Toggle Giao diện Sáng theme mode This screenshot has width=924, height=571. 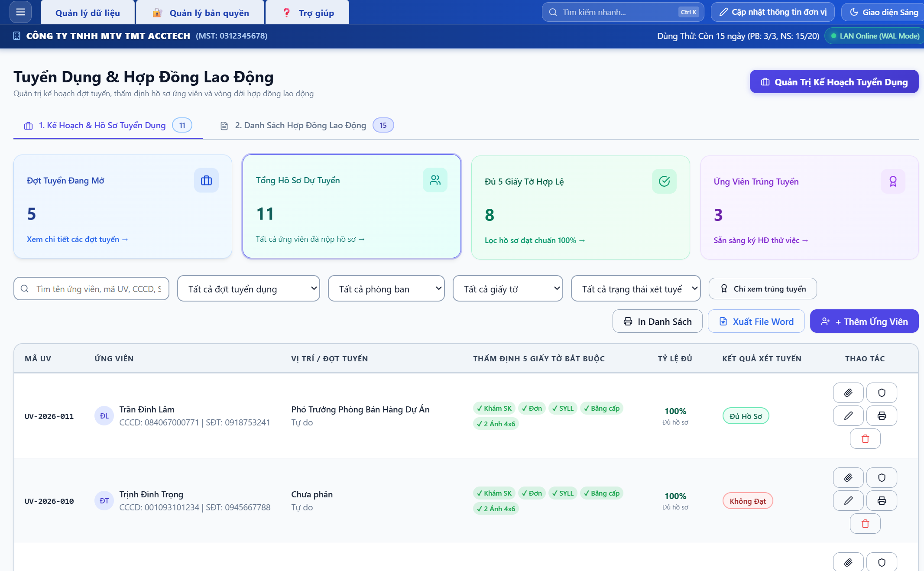[884, 12]
